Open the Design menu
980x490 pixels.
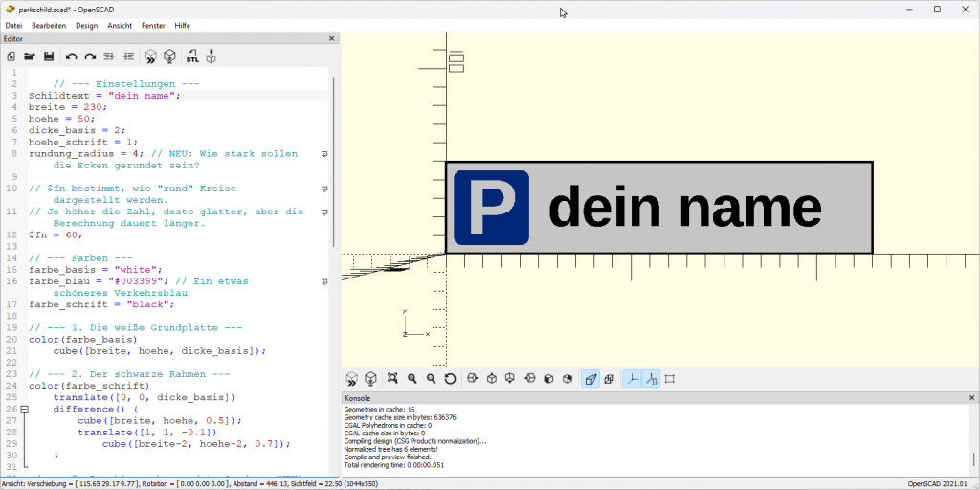[x=86, y=25]
